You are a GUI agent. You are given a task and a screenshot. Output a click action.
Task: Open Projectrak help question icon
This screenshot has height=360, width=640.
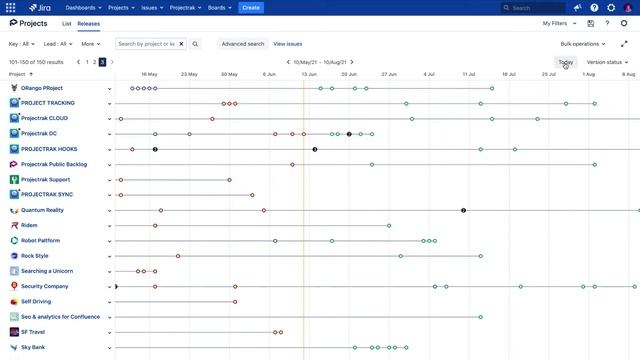coord(607,23)
